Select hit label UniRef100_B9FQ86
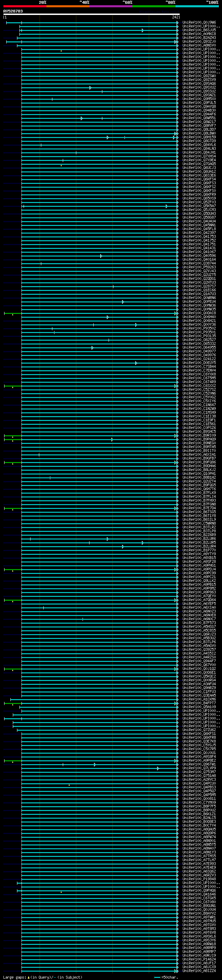The height and width of the screenshot is (980, 222). click(199, 462)
